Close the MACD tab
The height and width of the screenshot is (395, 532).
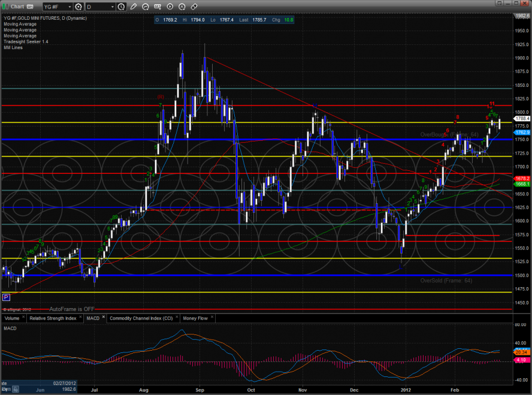(104, 316)
